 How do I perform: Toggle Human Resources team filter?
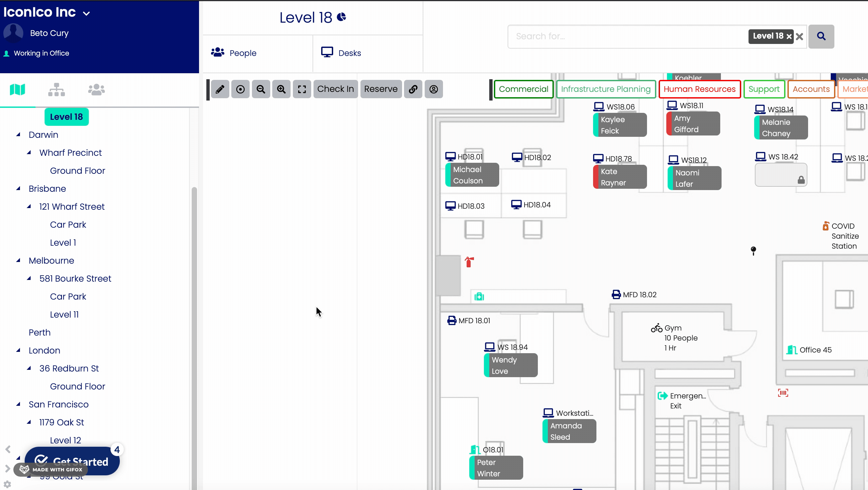tap(700, 89)
